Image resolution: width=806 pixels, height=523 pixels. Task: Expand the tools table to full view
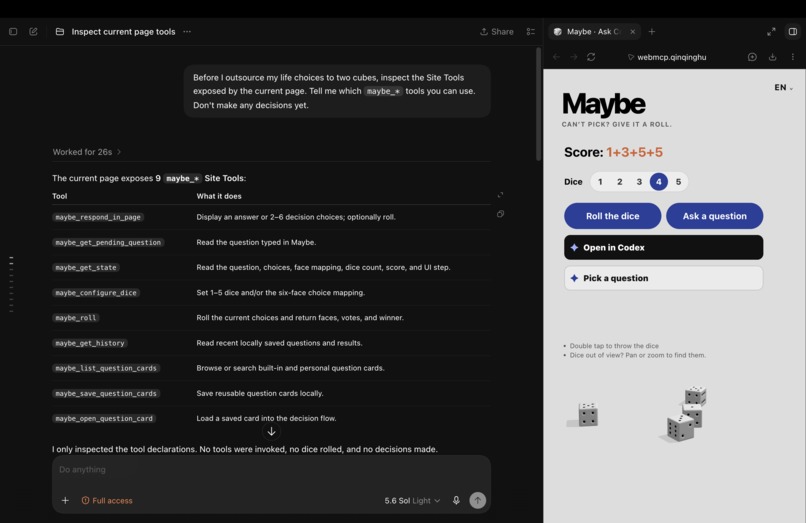pos(500,195)
